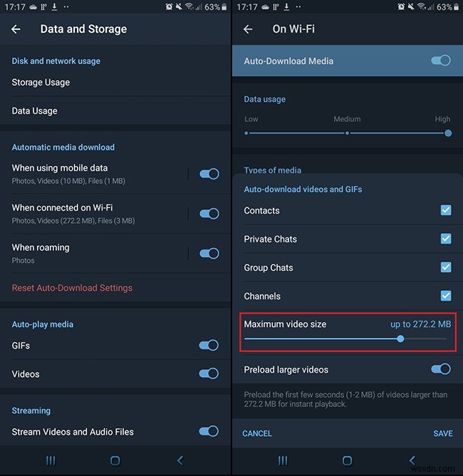Tap left phone's back navigation chevron
Screen dimensions: 463x476
point(180,460)
